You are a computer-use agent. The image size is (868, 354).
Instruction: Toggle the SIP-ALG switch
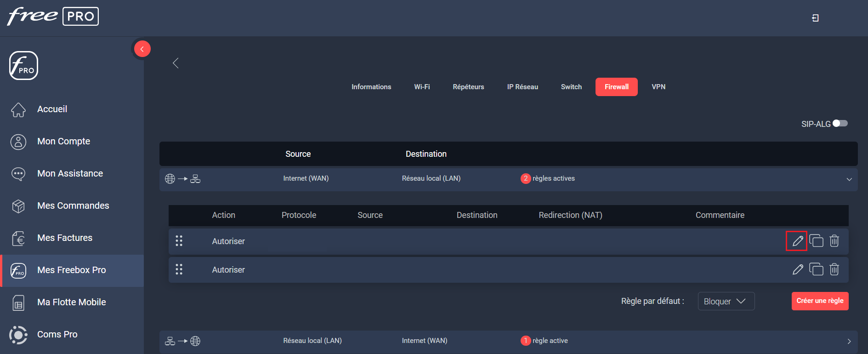point(840,123)
